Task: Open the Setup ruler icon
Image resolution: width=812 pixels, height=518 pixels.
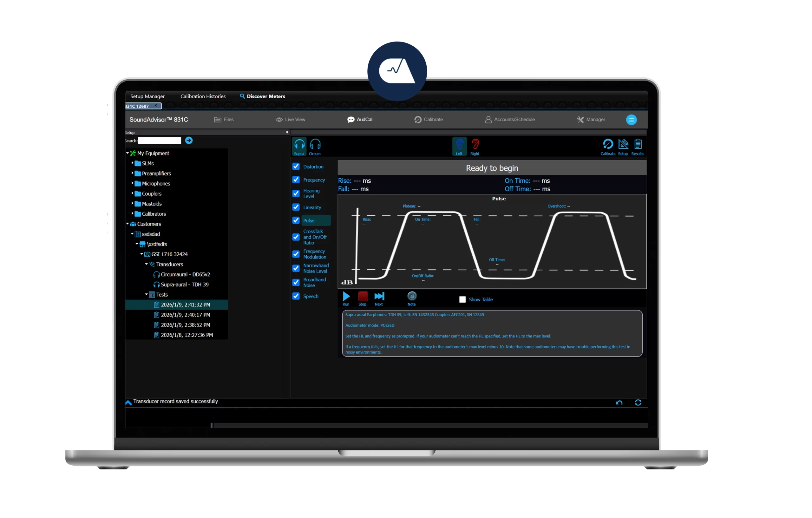Action: click(623, 147)
